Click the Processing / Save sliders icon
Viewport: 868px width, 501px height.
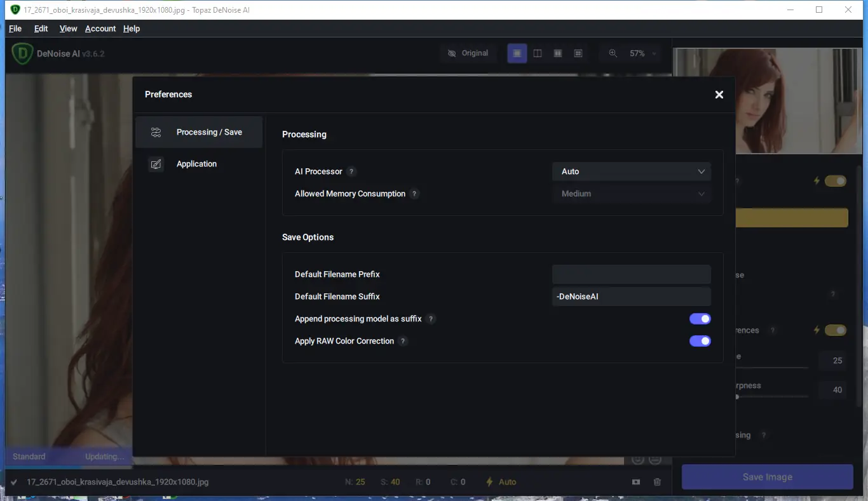click(156, 132)
